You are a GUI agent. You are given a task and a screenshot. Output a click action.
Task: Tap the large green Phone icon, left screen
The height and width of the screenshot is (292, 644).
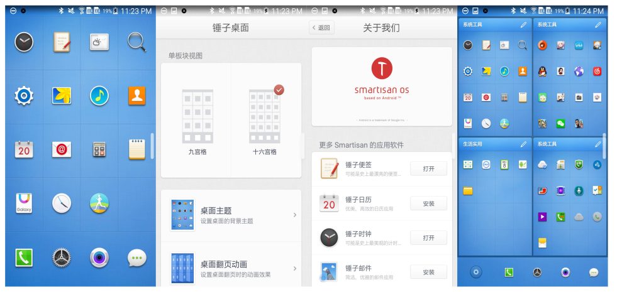coord(24,257)
